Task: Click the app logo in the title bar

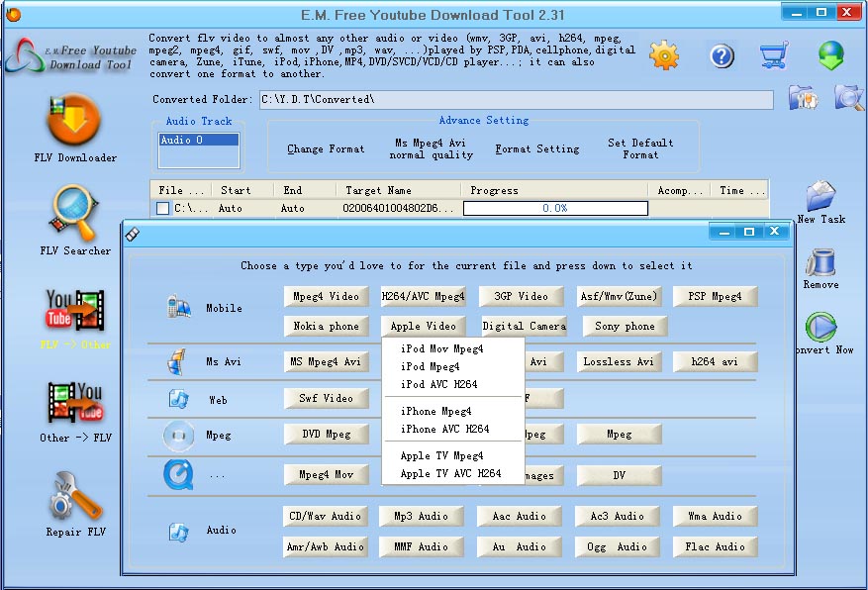Action: [13, 15]
